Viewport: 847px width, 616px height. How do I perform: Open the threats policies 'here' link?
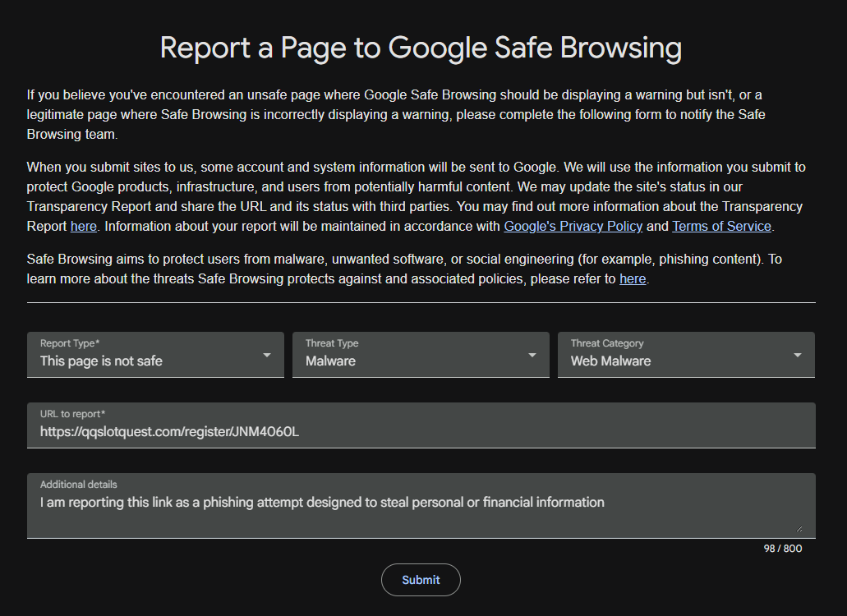click(x=633, y=278)
